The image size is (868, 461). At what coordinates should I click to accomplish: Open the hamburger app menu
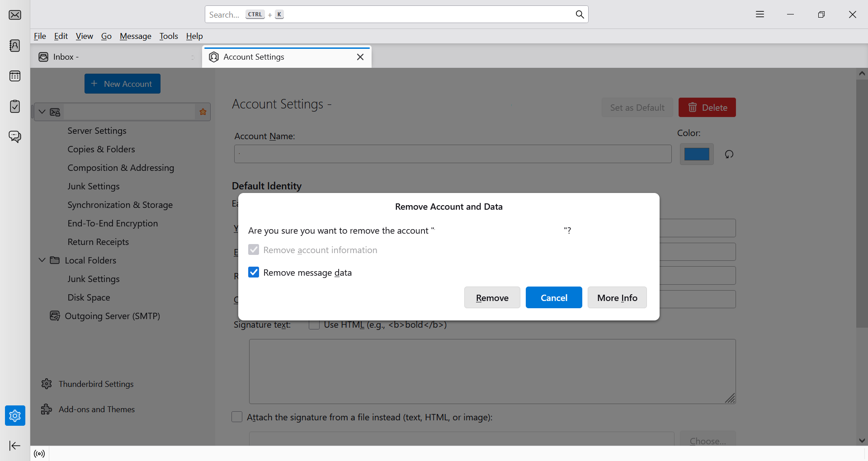point(760,14)
